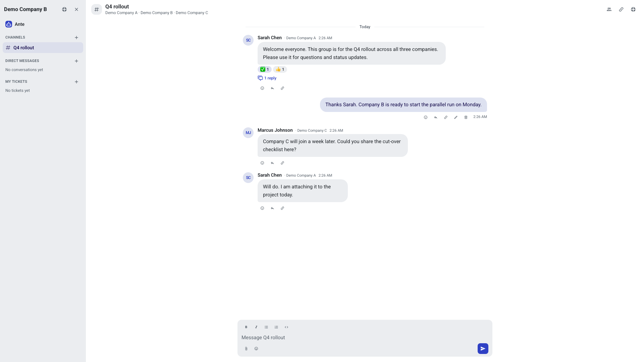The height and width of the screenshot is (362, 644).
Task: Reply to Sarah's welcome message
Action: click(272, 88)
